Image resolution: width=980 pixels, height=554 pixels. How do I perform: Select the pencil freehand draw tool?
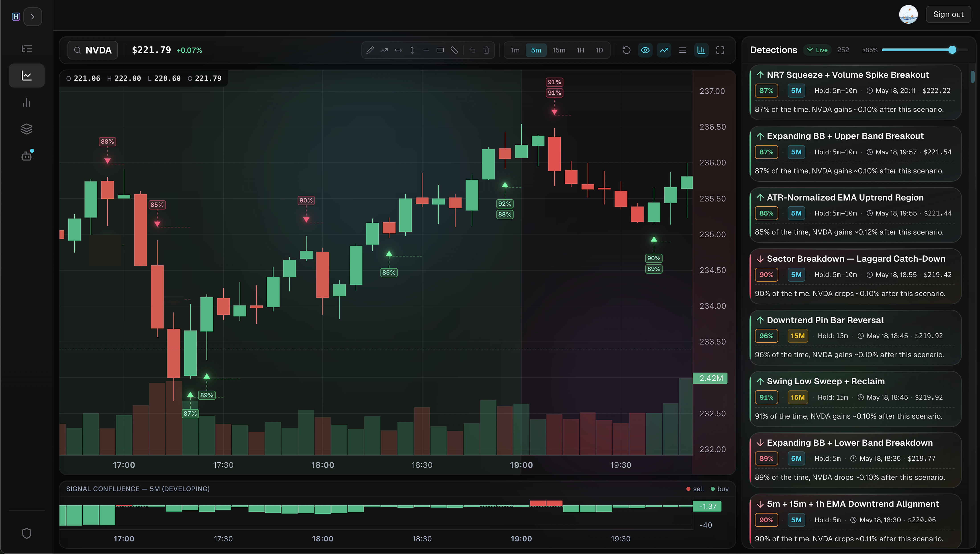[x=370, y=50]
